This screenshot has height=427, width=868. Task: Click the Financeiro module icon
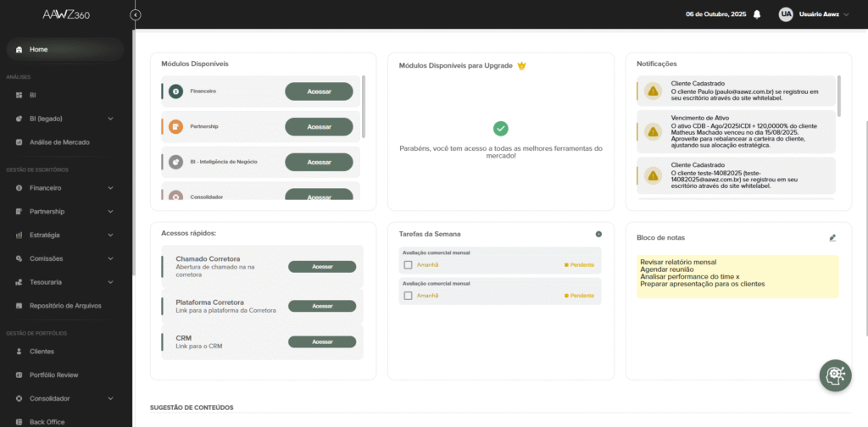pyautogui.click(x=175, y=91)
